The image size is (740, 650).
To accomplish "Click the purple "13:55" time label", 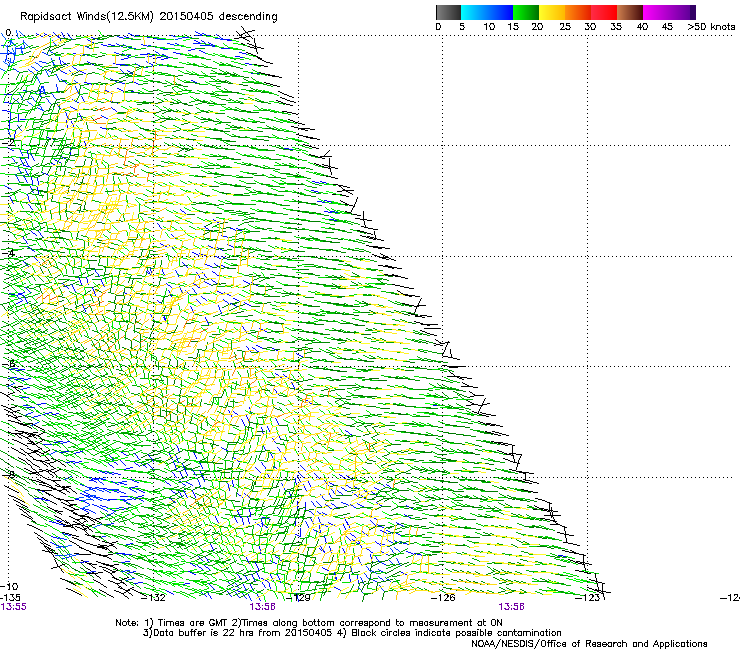I will (x=14, y=607).
